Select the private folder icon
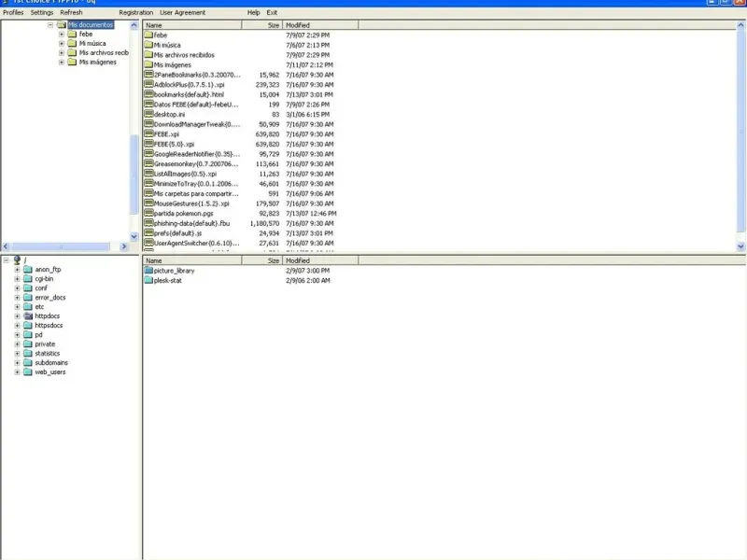The height and width of the screenshot is (560, 747). 28,343
